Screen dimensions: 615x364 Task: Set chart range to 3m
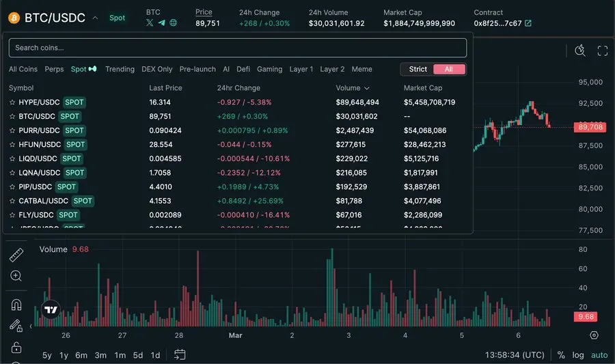click(x=100, y=355)
